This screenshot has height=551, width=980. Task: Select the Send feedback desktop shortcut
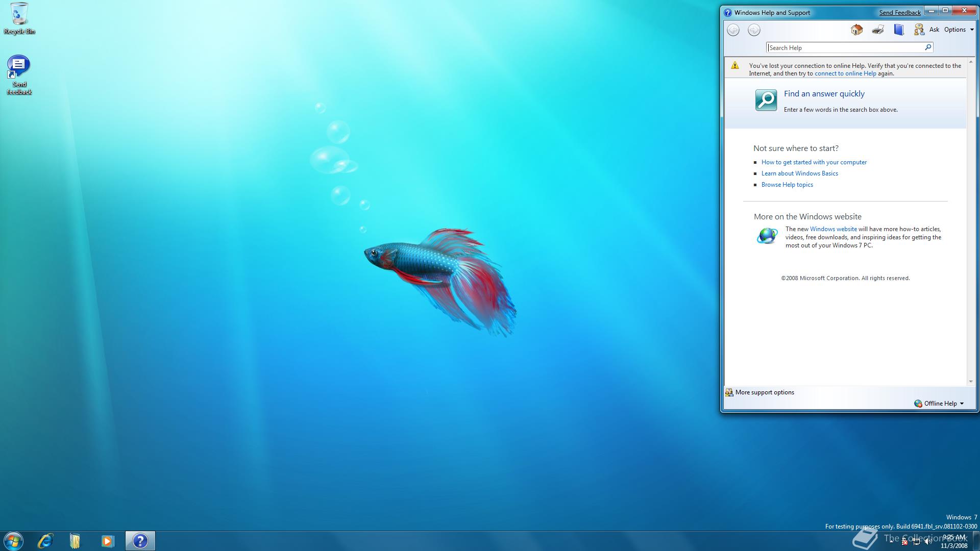click(19, 75)
